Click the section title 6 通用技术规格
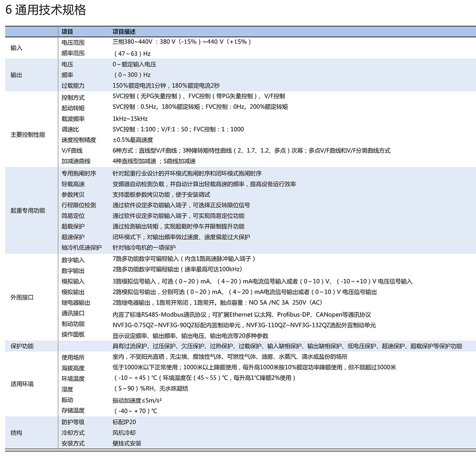 pyautogui.click(x=46, y=10)
